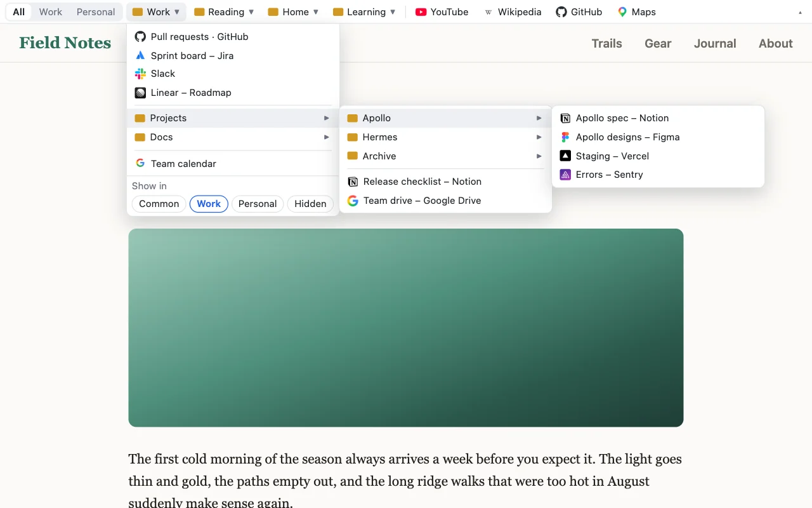Viewport: 812px width, 508px height.
Task: Switch bookmark profile to All
Action: point(19,12)
